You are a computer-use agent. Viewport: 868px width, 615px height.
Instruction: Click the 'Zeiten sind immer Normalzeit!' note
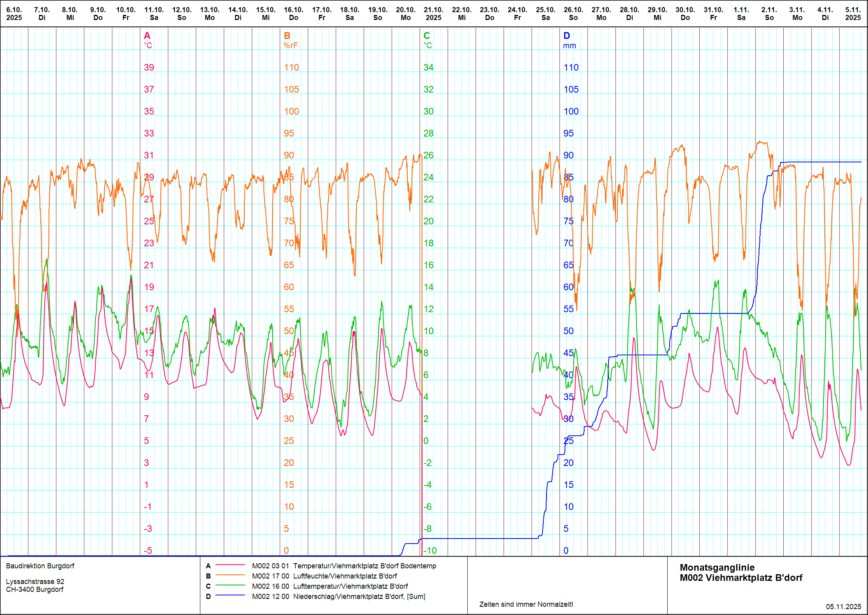(x=526, y=604)
